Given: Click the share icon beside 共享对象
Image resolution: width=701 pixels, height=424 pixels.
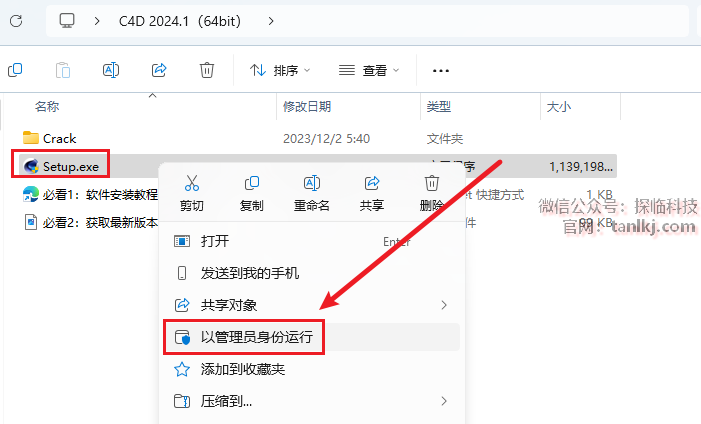Looking at the screenshot, I should 182,305.
